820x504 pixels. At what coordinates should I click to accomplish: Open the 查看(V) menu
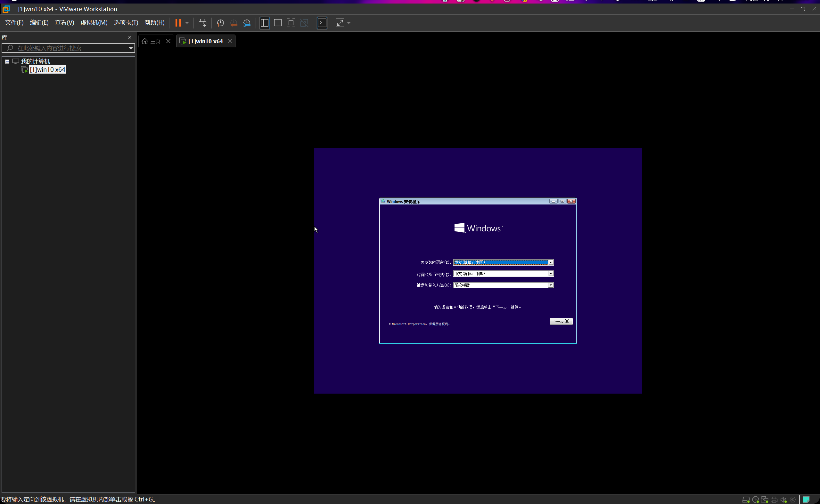[x=64, y=23]
